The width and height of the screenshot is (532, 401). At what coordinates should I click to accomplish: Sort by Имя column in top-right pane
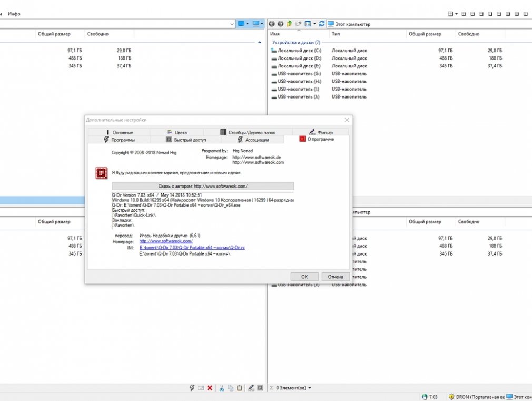[x=299, y=34]
